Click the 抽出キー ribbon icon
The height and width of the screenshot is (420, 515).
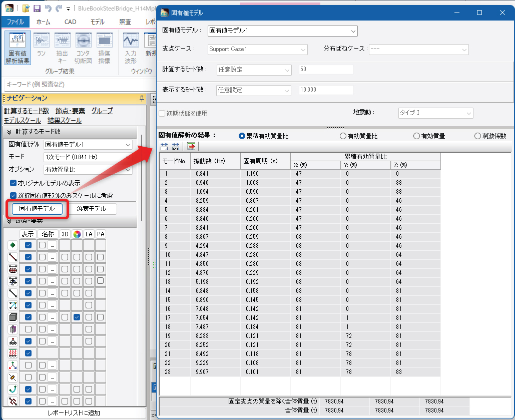pos(62,48)
